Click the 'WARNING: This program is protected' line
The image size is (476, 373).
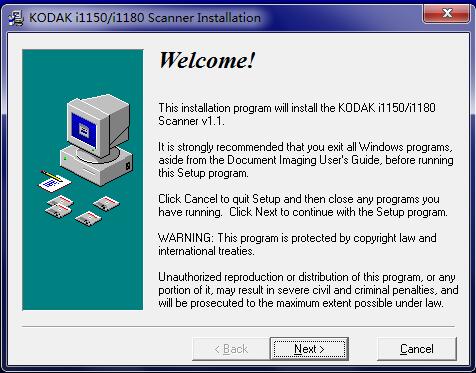click(x=297, y=238)
